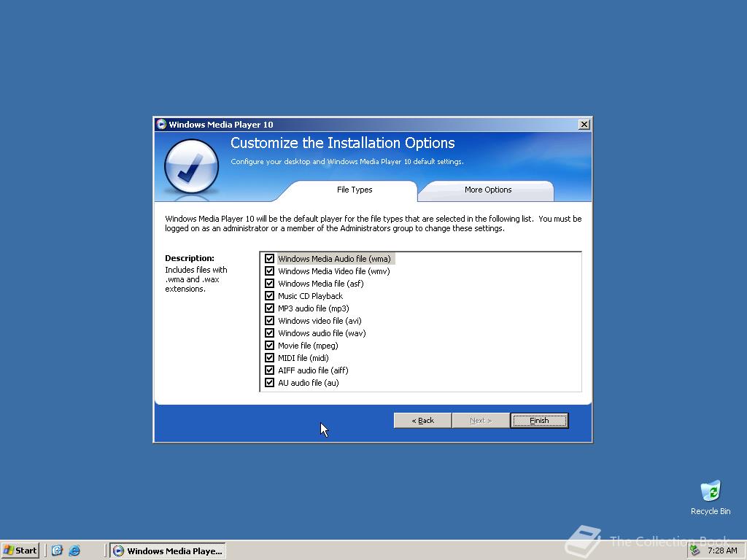Toggle Windows audio file (wav) checkbox

pos(270,332)
